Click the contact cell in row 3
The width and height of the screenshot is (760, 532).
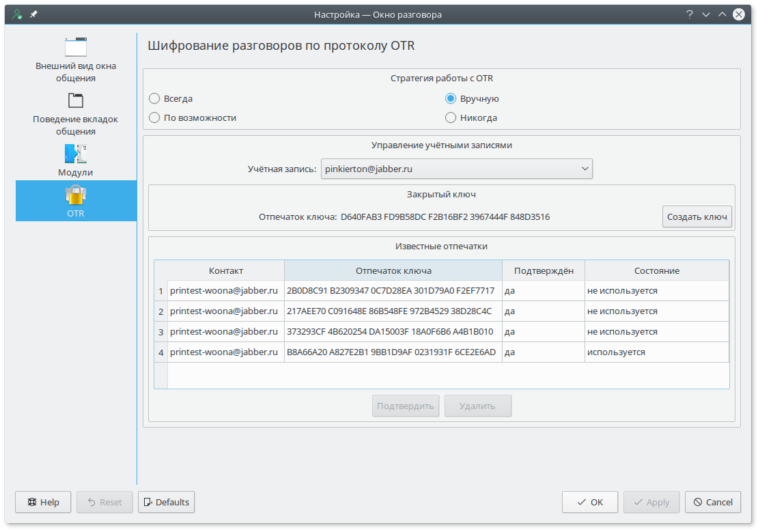pos(226,332)
